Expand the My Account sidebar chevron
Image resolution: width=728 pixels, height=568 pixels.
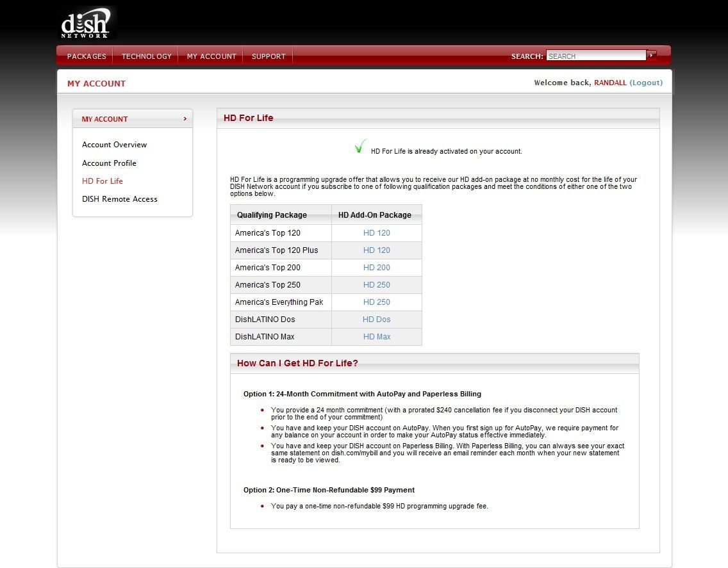[x=185, y=119]
